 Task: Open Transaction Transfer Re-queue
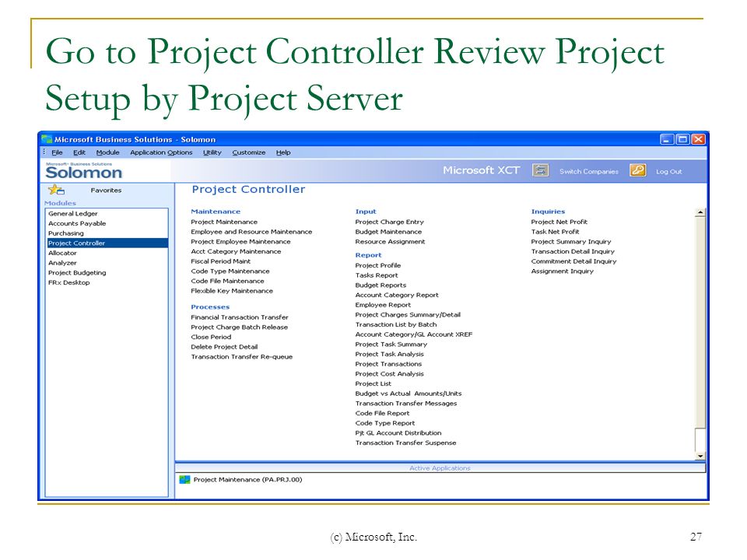coord(241,357)
